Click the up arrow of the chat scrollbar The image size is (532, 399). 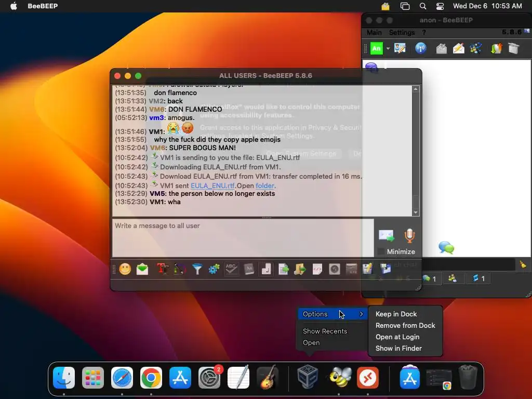pyautogui.click(x=416, y=89)
